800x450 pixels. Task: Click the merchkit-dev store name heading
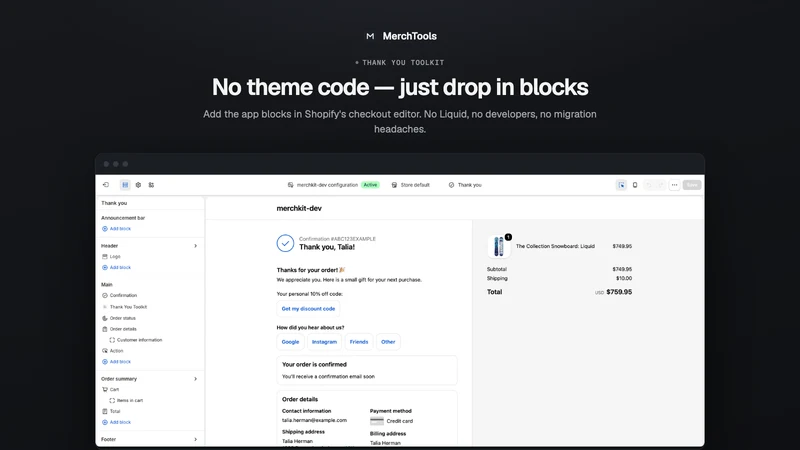coord(299,208)
